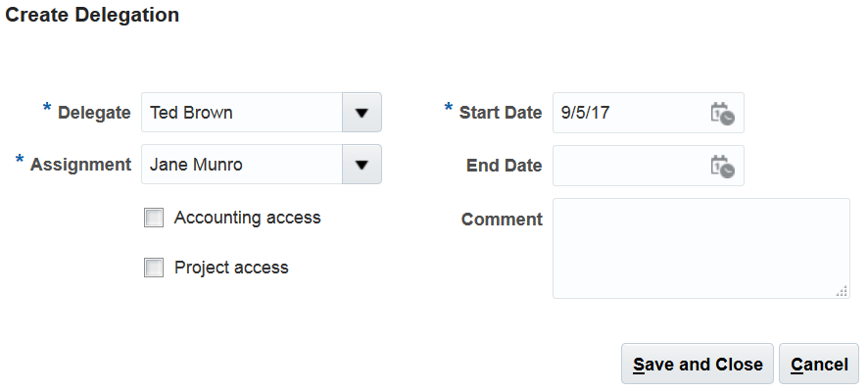Click the Assignment field showing Jane Munro
Viewport: 868px width, 392px height.
click(241, 165)
